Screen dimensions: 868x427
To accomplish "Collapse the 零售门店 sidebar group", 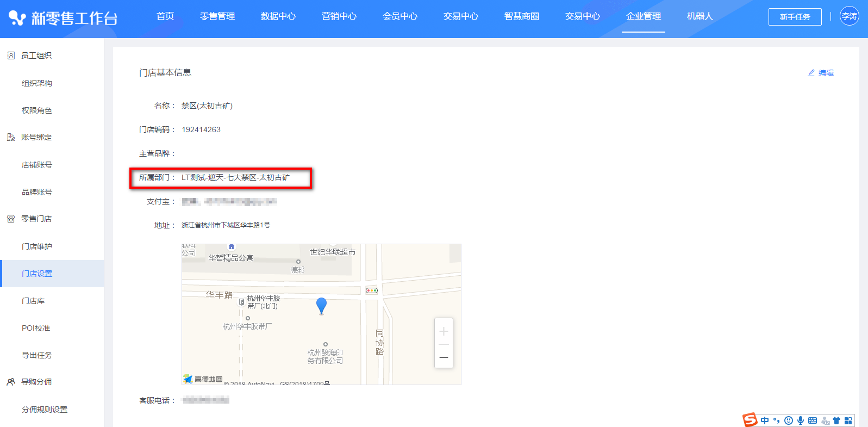I will coord(36,219).
